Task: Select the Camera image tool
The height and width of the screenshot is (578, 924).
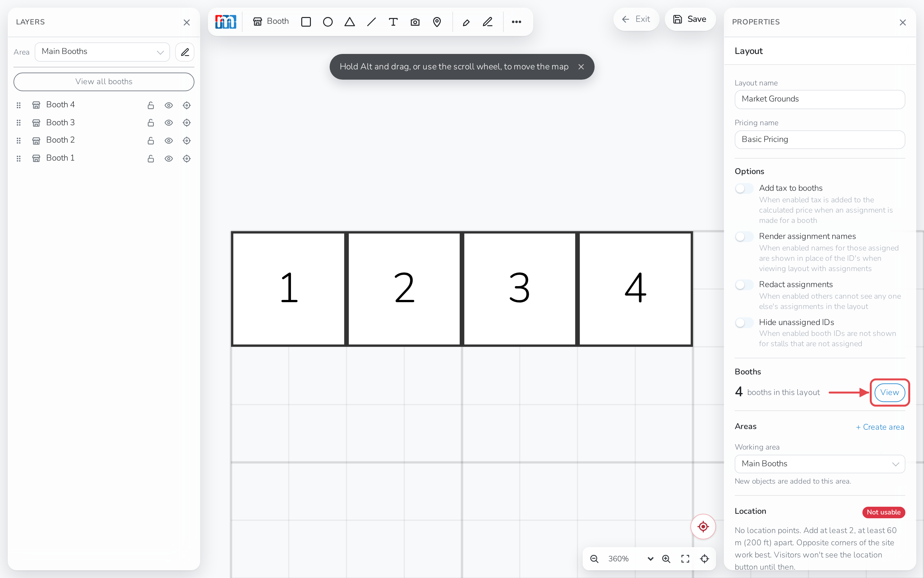Action: (415, 22)
